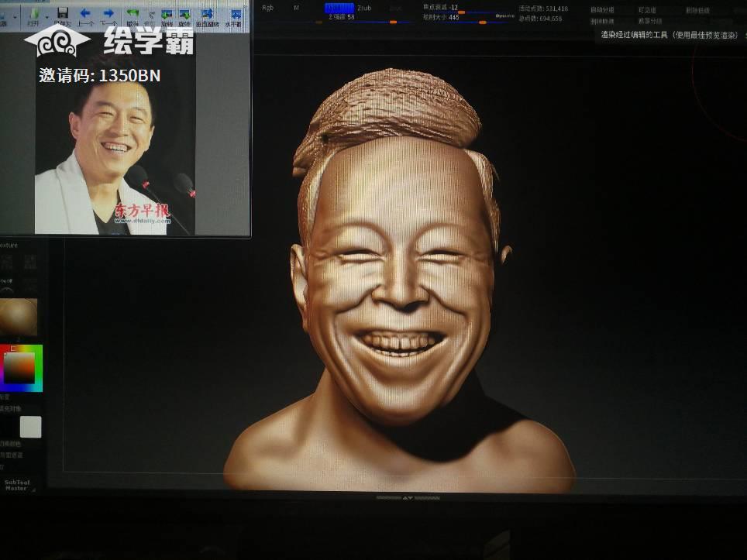Click the green undo arrow in image viewer

(132, 13)
